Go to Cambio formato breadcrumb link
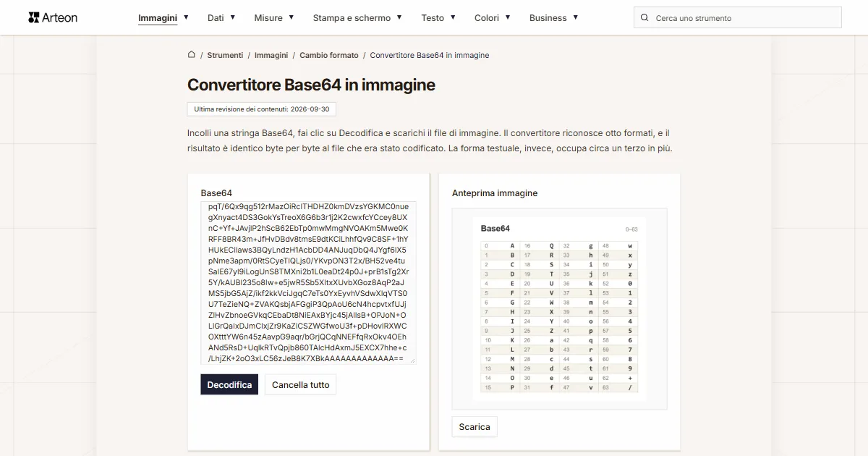Image resolution: width=868 pixels, height=456 pixels. 329,55
